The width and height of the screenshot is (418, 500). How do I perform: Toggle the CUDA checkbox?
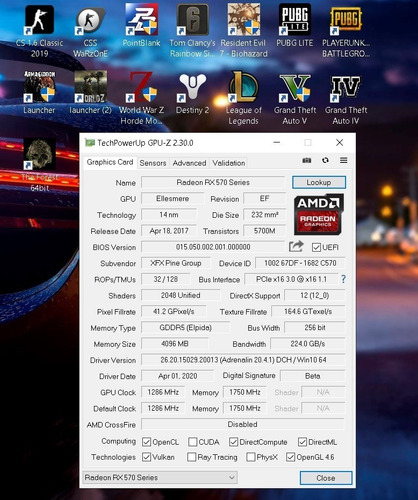(192, 442)
